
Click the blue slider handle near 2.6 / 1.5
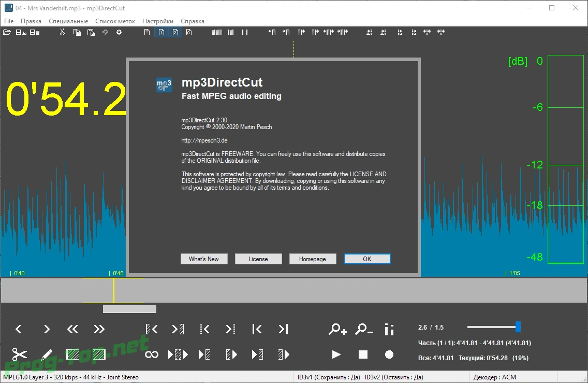click(x=518, y=327)
